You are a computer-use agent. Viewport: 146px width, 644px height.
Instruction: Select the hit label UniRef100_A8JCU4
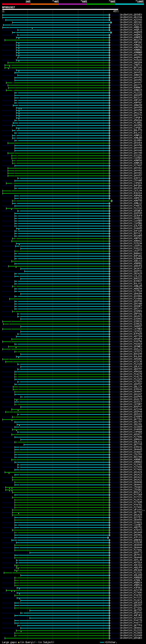pos(131,17)
